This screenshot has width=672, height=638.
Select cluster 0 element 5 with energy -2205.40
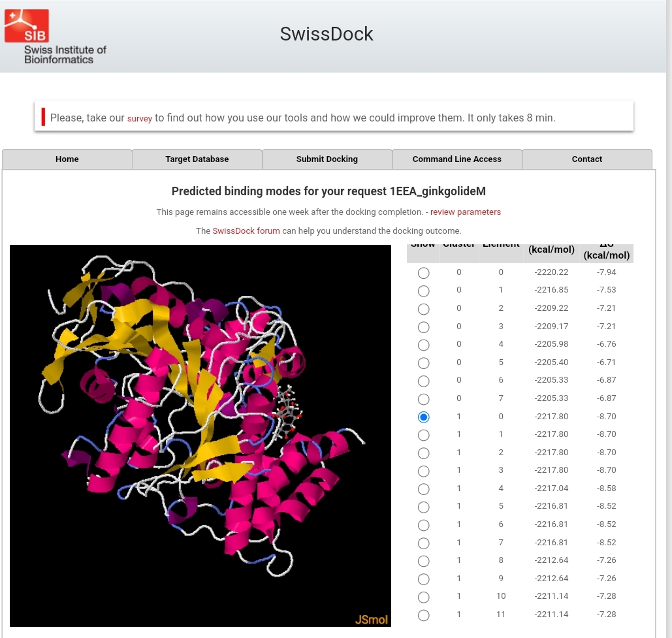(x=424, y=363)
